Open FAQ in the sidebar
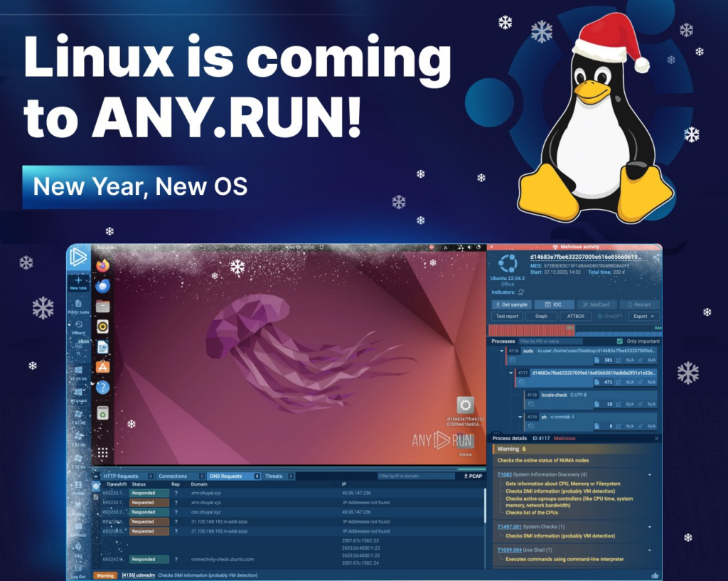728x581 pixels. (78, 550)
